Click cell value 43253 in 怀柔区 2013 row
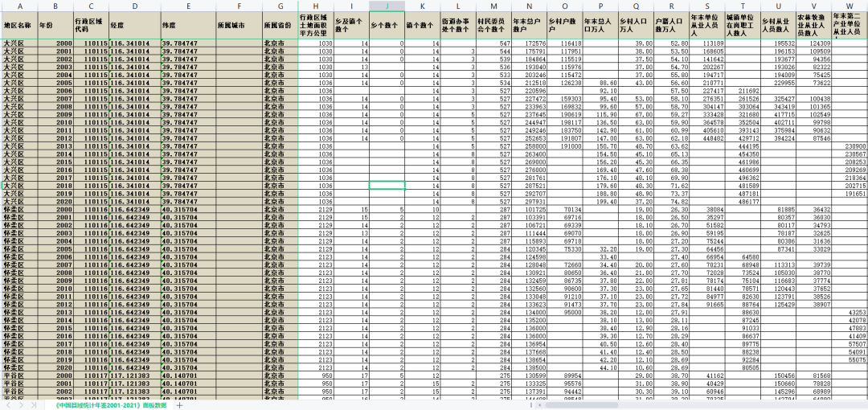The image size is (868, 410). [850, 312]
